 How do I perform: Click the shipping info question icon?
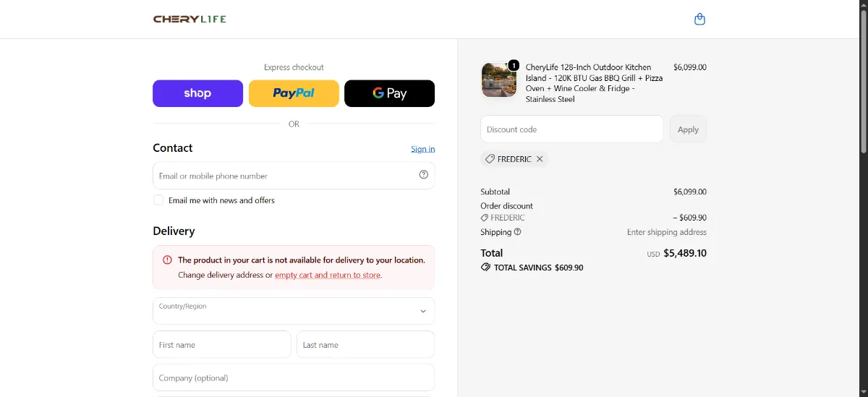(x=518, y=232)
